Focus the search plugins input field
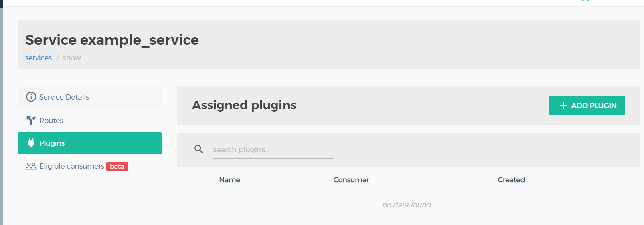 click(273, 150)
